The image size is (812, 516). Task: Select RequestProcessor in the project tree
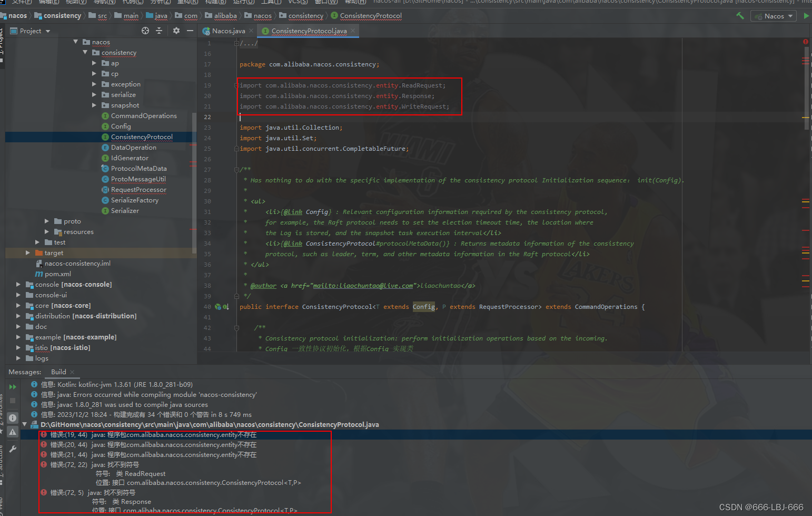click(138, 190)
